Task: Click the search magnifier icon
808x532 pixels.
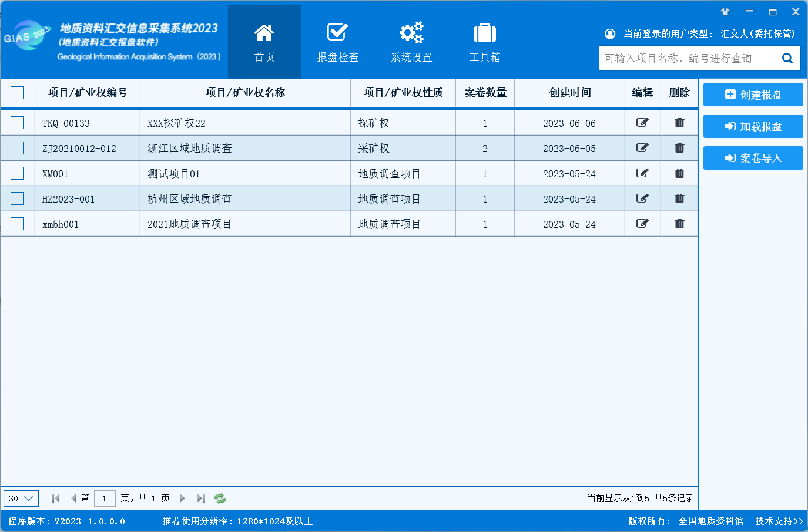Action: coord(787,58)
